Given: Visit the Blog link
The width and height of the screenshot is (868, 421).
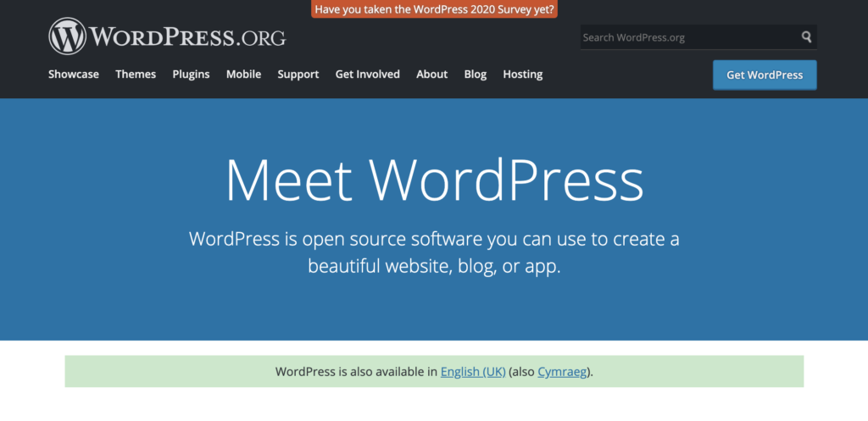Looking at the screenshot, I should coord(476,75).
